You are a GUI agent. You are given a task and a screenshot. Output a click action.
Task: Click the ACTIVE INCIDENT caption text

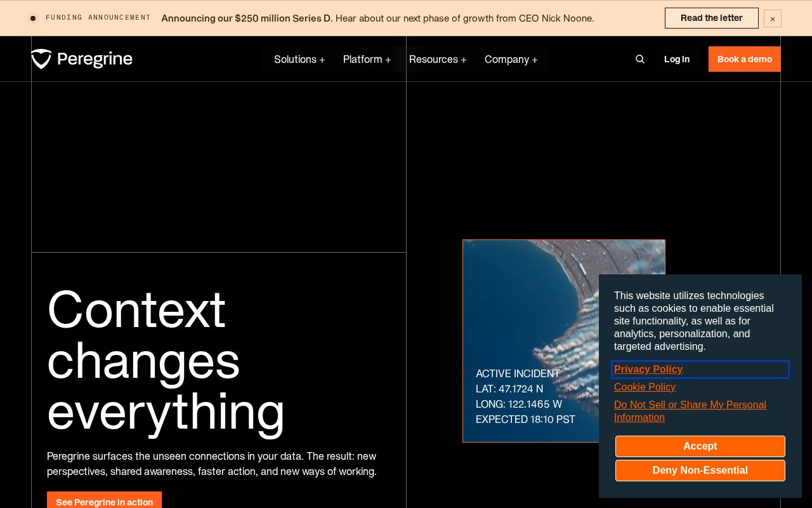(518, 373)
